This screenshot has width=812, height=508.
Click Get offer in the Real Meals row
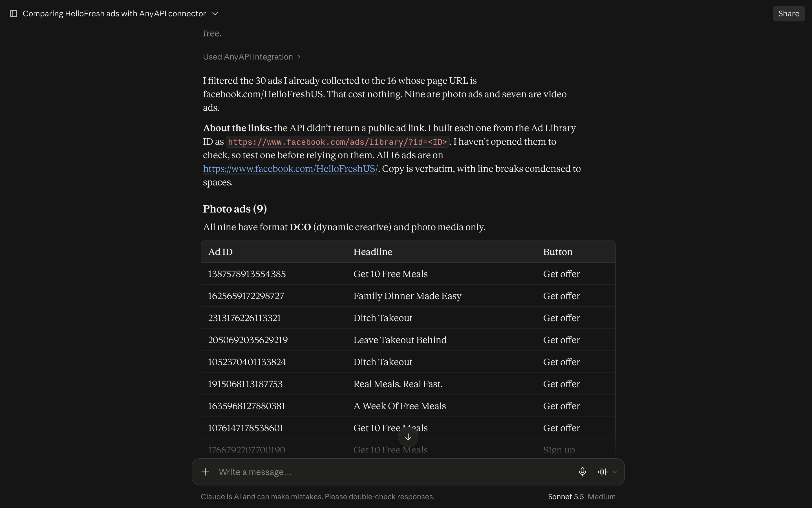(x=561, y=384)
